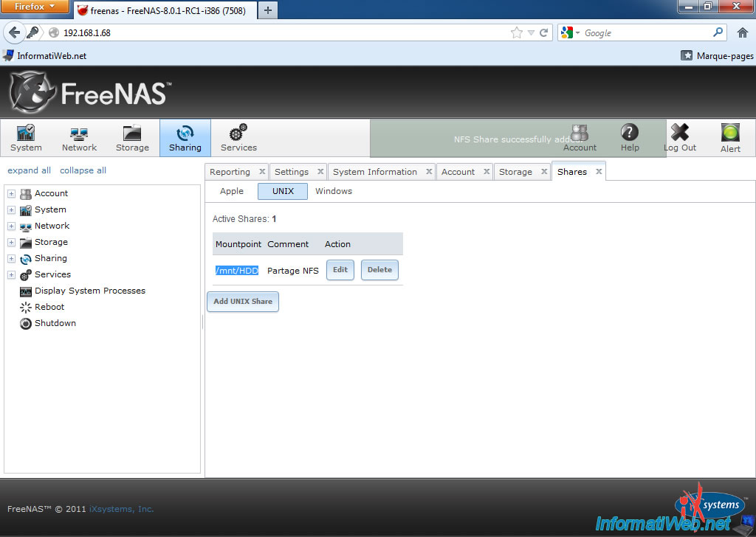Click the Mountpoint column header

[x=238, y=244]
